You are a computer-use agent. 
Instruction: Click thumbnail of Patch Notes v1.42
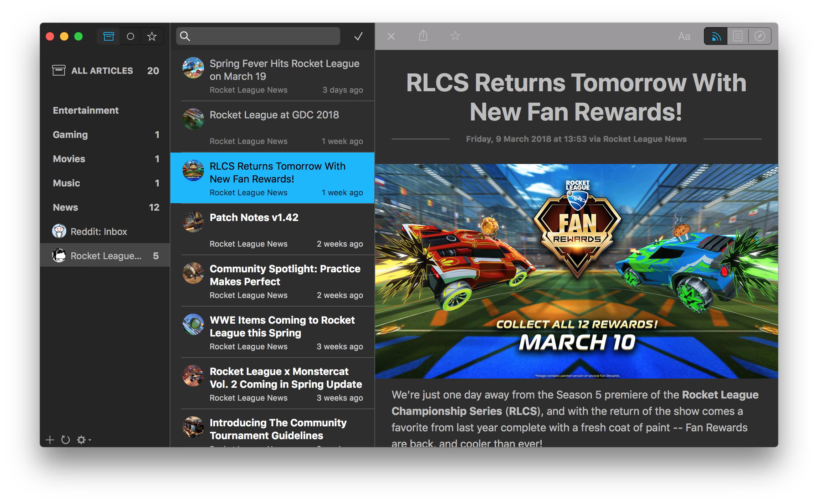tap(193, 222)
